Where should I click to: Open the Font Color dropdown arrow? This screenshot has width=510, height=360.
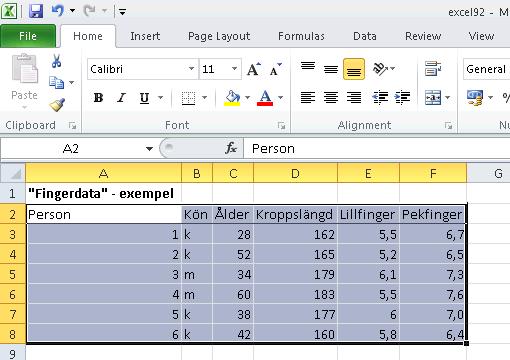pyautogui.click(x=281, y=98)
